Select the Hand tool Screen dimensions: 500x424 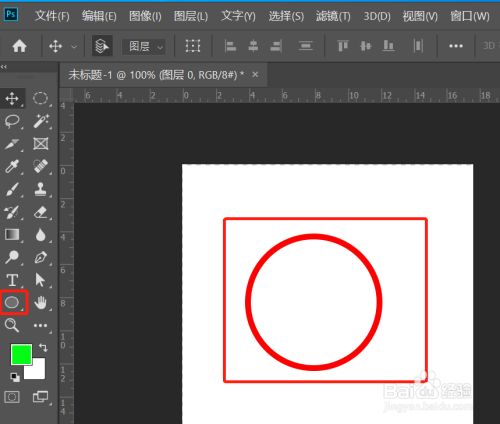(x=40, y=302)
